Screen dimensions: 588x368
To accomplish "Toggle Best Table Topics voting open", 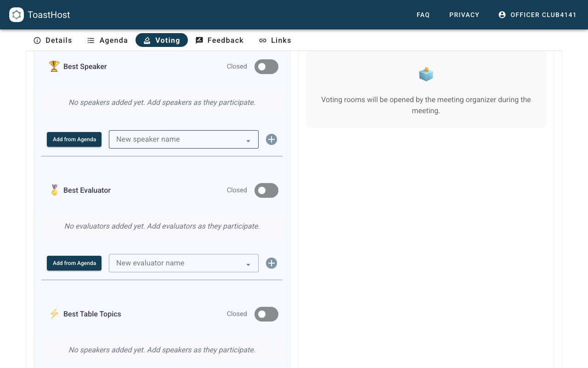I will click(266, 314).
